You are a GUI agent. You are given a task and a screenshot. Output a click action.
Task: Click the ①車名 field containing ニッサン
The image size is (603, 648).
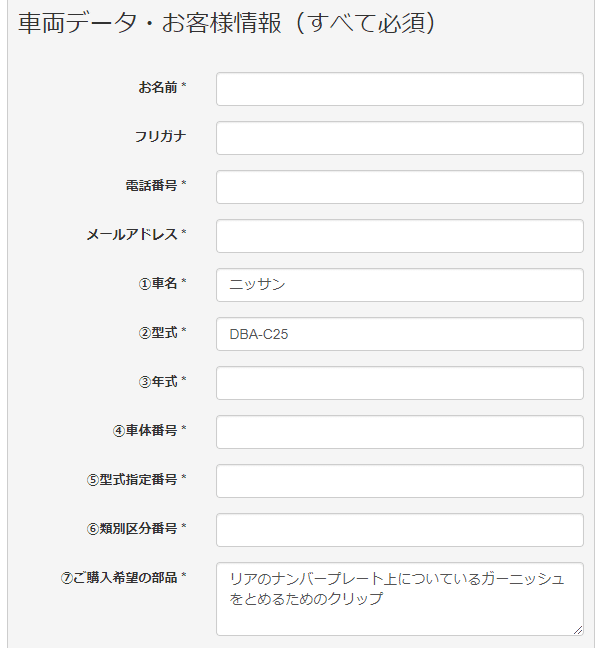pos(399,285)
